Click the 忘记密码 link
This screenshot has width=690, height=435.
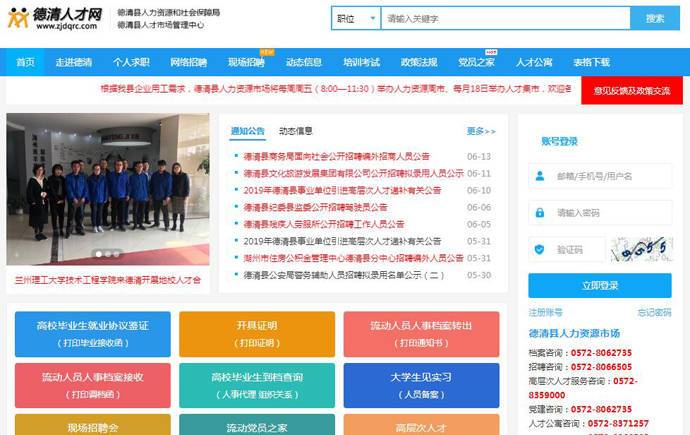tap(654, 312)
